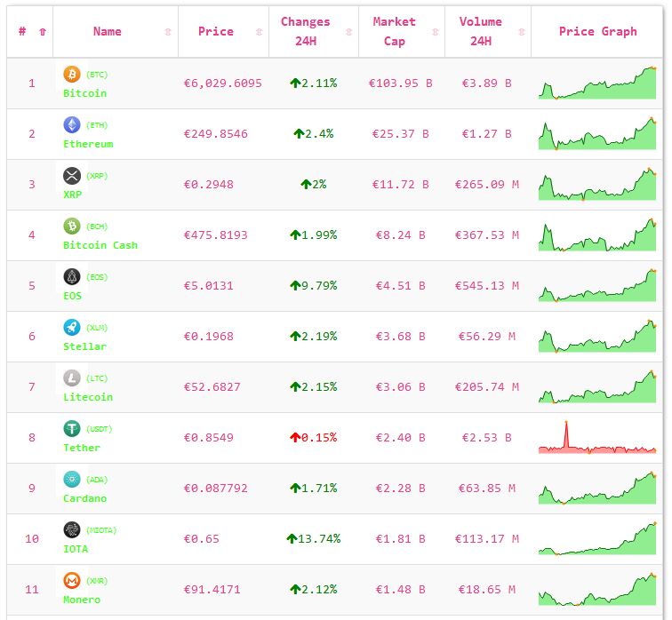The height and width of the screenshot is (620, 672).
Task: Click the Stellar rocket icon
Action: 72,328
